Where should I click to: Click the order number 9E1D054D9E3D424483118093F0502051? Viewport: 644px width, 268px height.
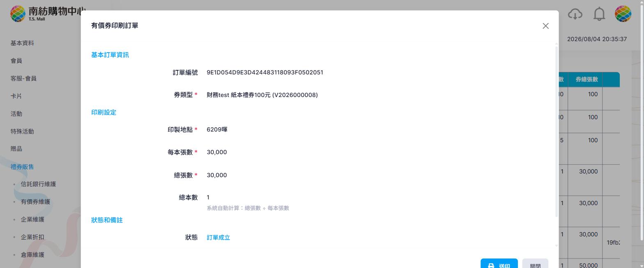265,72
